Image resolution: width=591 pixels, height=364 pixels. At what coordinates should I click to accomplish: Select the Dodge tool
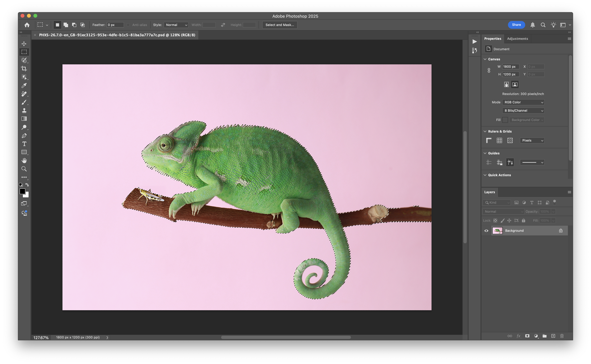coord(24,127)
